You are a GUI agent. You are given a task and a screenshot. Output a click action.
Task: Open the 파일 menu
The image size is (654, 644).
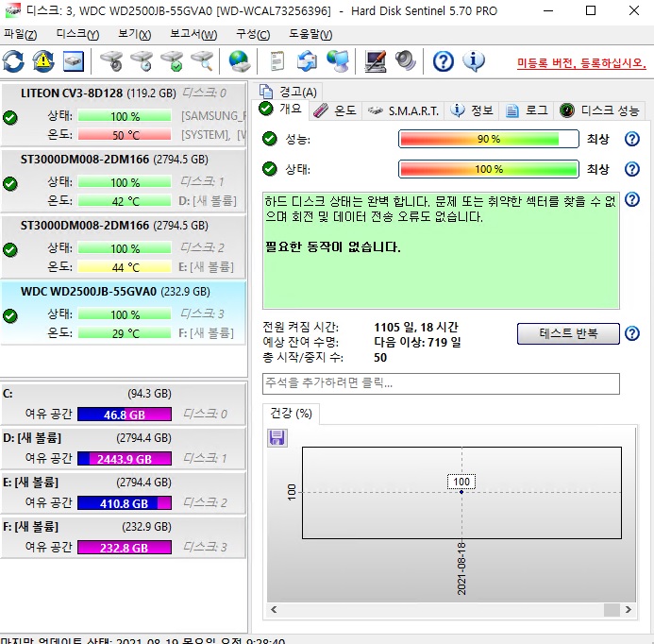pyautogui.click(x=21, y=34)
